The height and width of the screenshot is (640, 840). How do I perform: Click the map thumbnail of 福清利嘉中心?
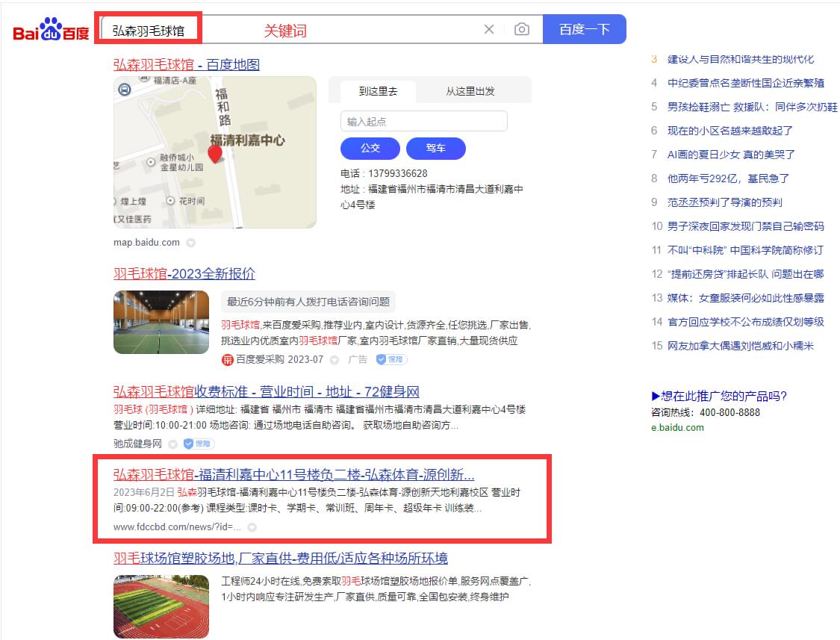[x=215, y=152]
